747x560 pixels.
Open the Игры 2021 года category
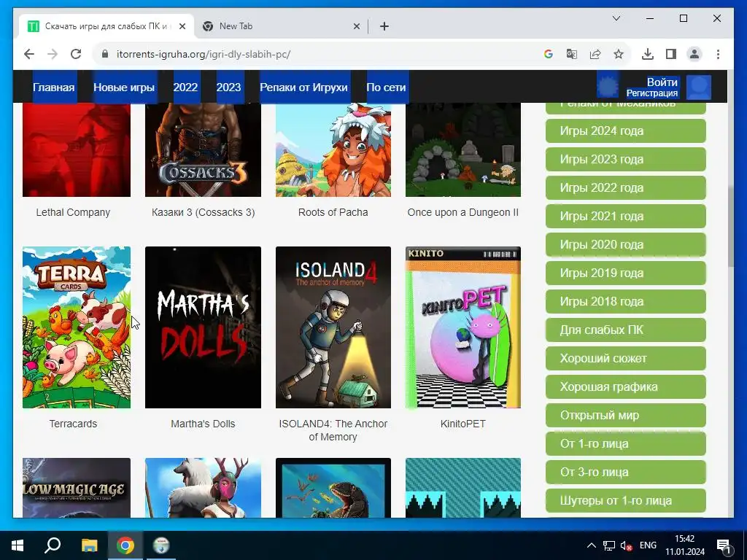click(x=625, y=216)
